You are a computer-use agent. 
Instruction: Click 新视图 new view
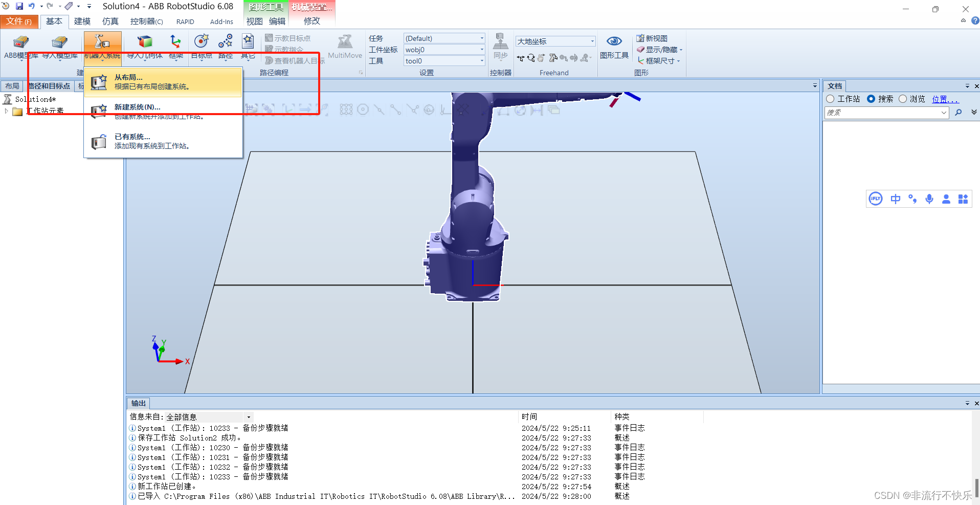tap(652, 38)
